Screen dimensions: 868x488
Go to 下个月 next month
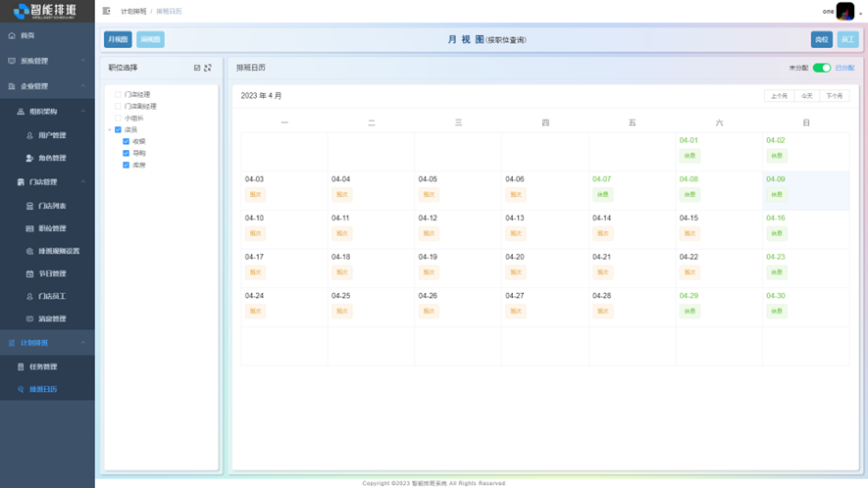(x=835, y=96)
